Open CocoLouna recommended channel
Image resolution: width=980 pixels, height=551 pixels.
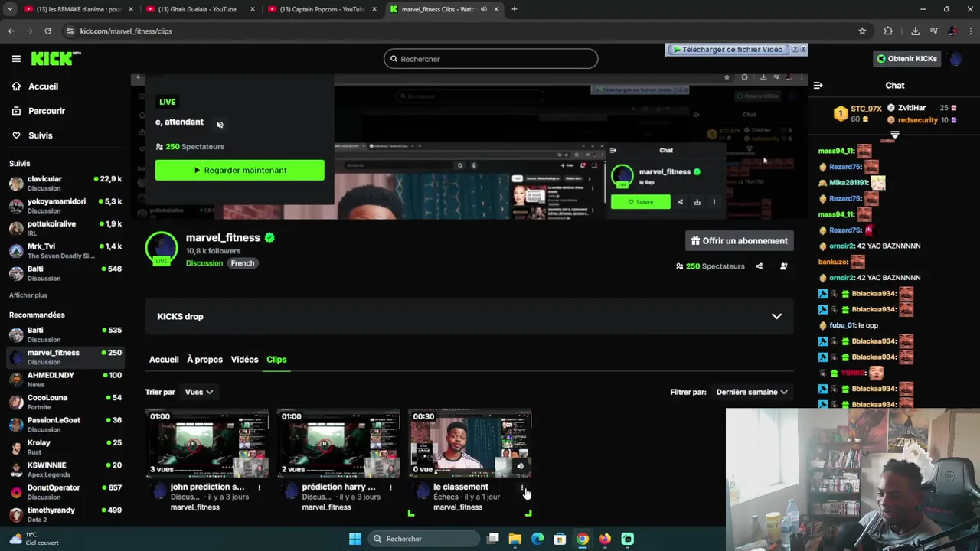click(x=65, y=403)
